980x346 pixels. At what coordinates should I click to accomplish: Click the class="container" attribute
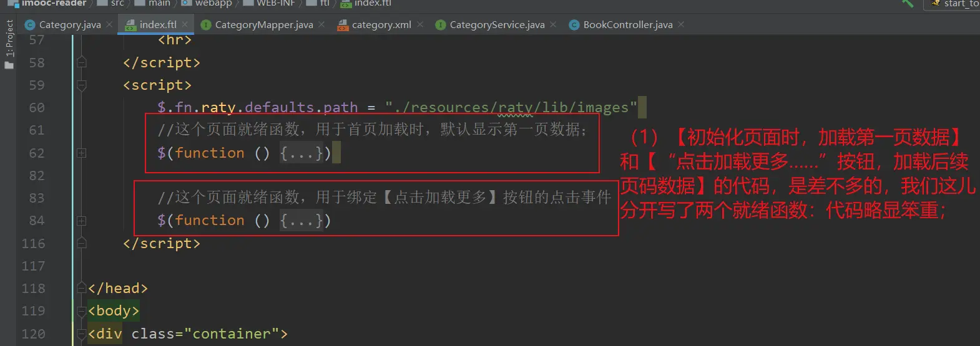[205, 334]
